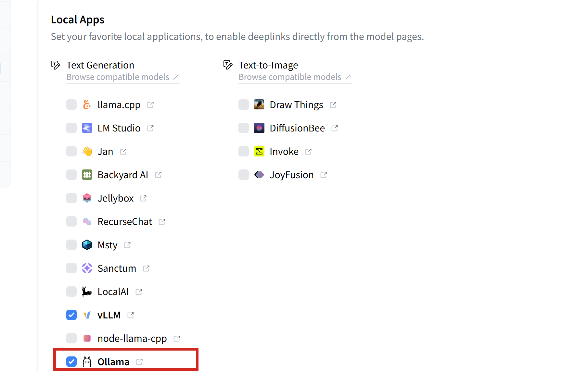Open external link beside LocalAI
This screenshot has height=372, width=588.
(x=139, y=292)
